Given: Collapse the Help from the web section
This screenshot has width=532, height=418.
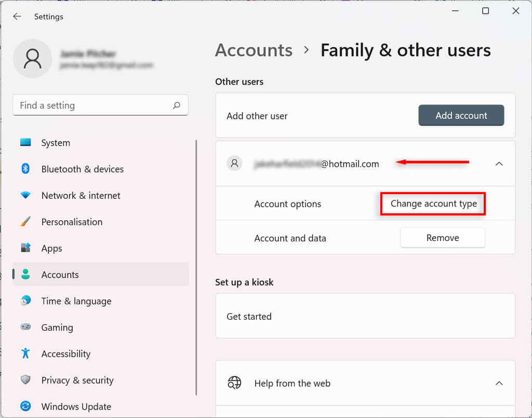Looking at the screenshot, I should tap(499, 383).
